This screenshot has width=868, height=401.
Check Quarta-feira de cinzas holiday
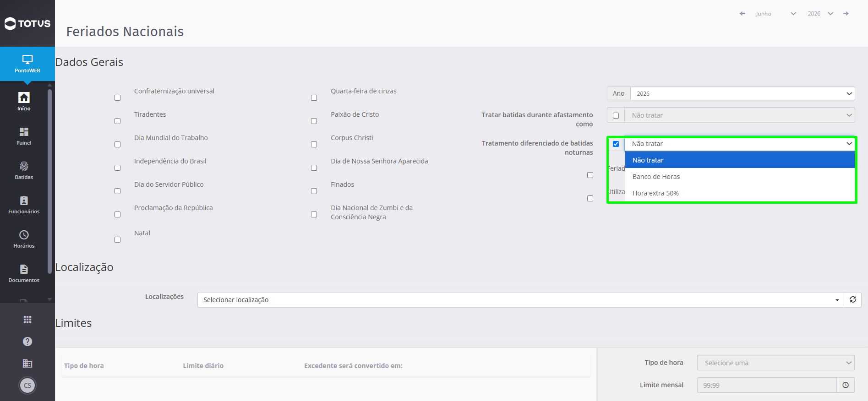[314, 98]
